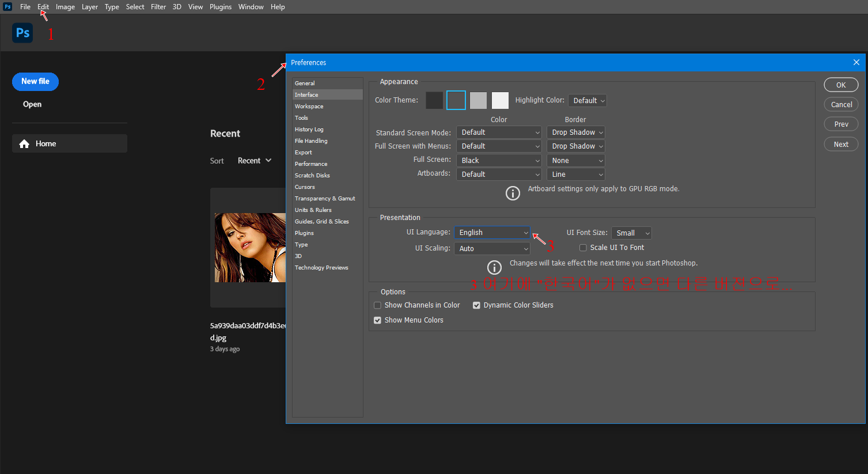Open the Recent sort dropdown

tap(255, 161)
